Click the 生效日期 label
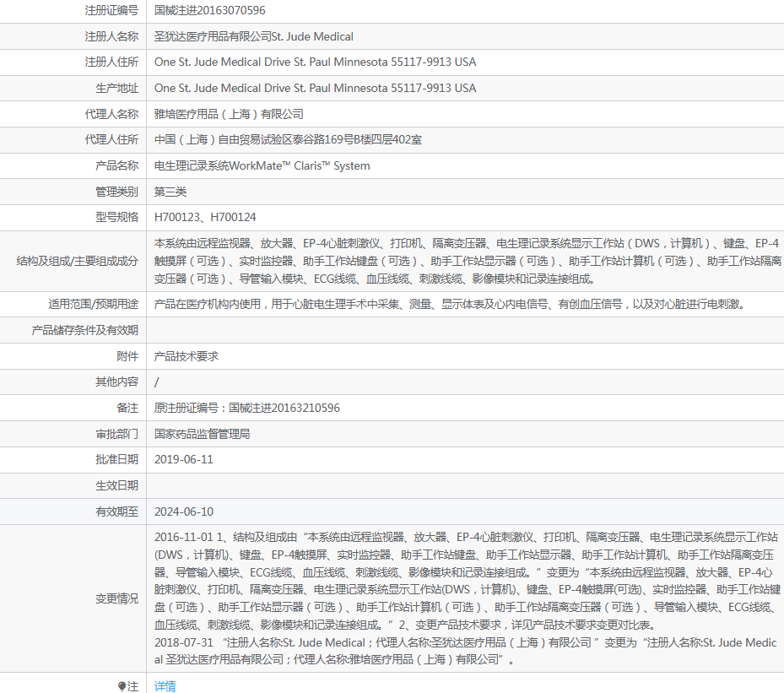This screenshot has height=693, width=784. [x=117, y=485]
